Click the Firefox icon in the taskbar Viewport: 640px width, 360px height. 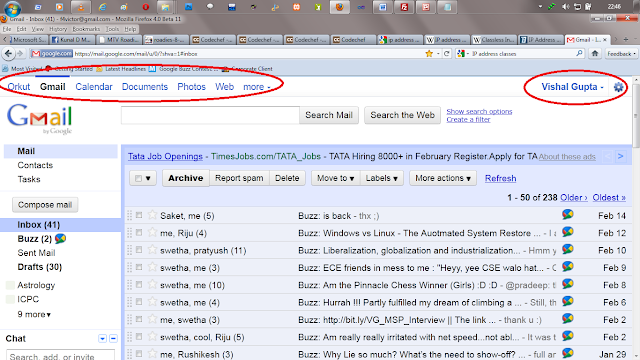coord(340,7)
